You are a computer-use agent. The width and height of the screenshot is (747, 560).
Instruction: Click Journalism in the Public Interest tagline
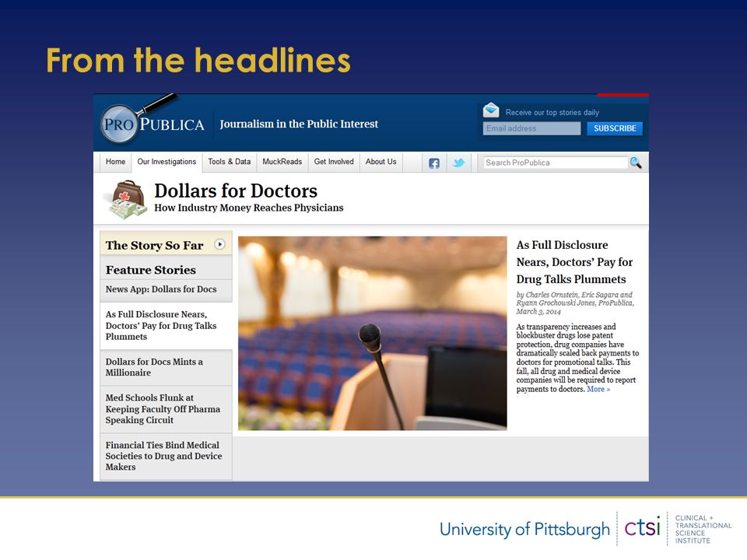click(299, 124)
